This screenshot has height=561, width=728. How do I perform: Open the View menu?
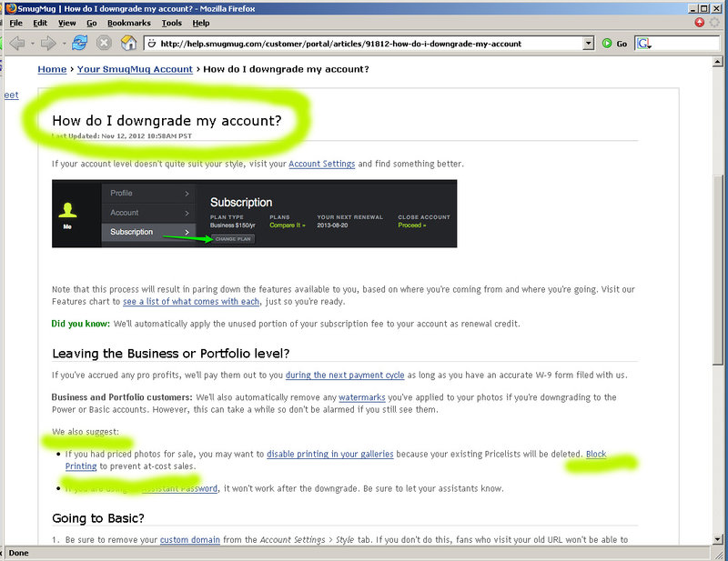[66, 23]
